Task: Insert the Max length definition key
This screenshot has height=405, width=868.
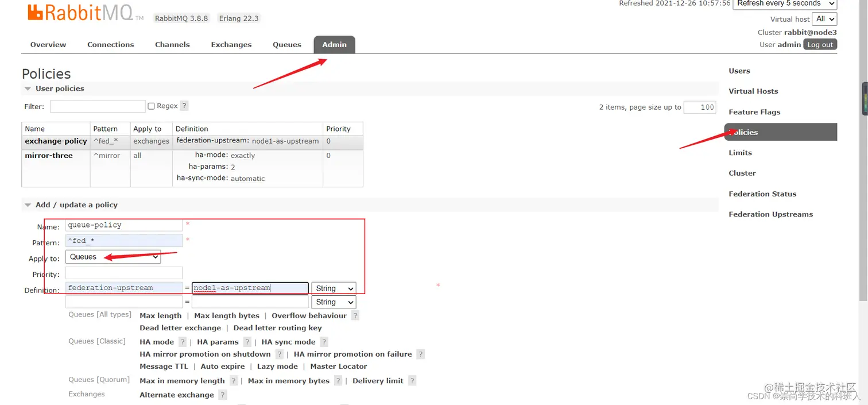Action: (x=161, y=315)
